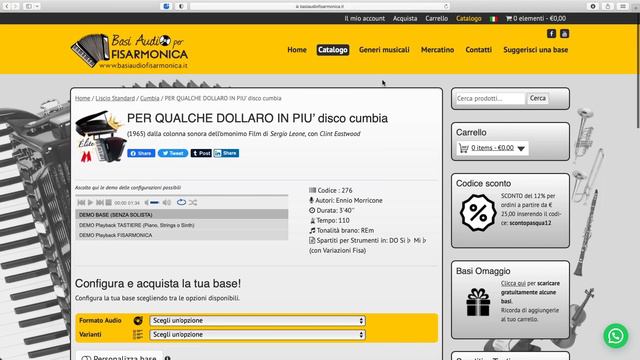Focus the Cerca prodotti search field

(x=490, y=98)
